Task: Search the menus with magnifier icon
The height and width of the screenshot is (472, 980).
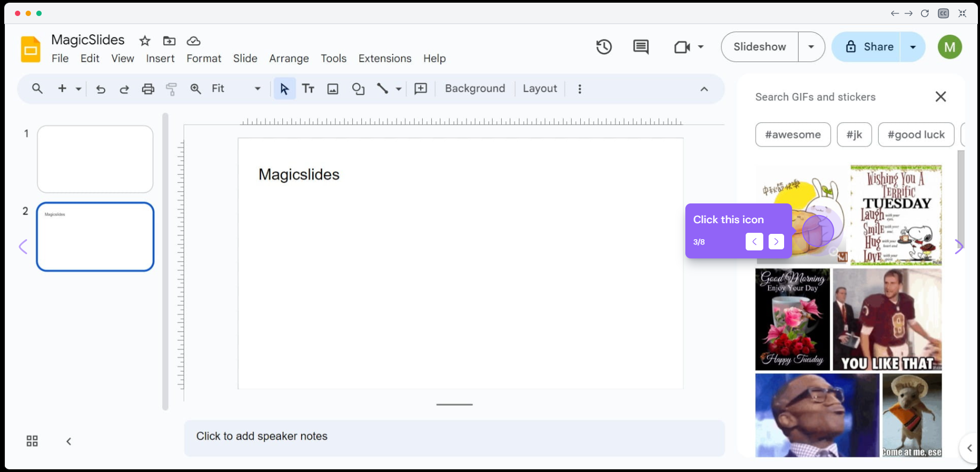Action: coord(37,89)
